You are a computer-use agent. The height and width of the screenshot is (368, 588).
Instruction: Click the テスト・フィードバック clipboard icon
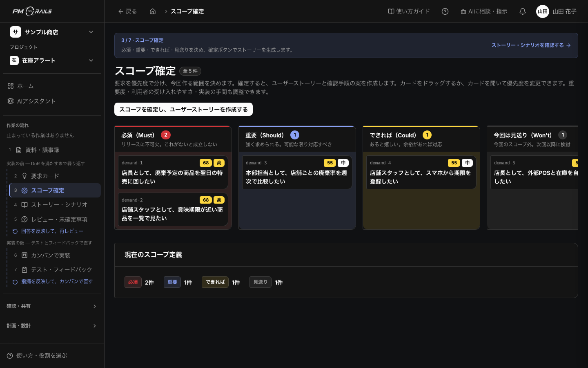[x=24, y=270]
